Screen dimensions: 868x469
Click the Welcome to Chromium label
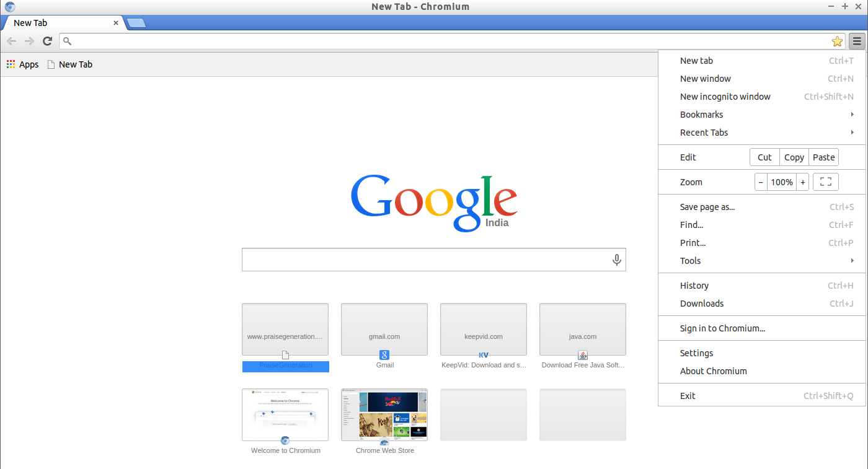tap(286, 450)
